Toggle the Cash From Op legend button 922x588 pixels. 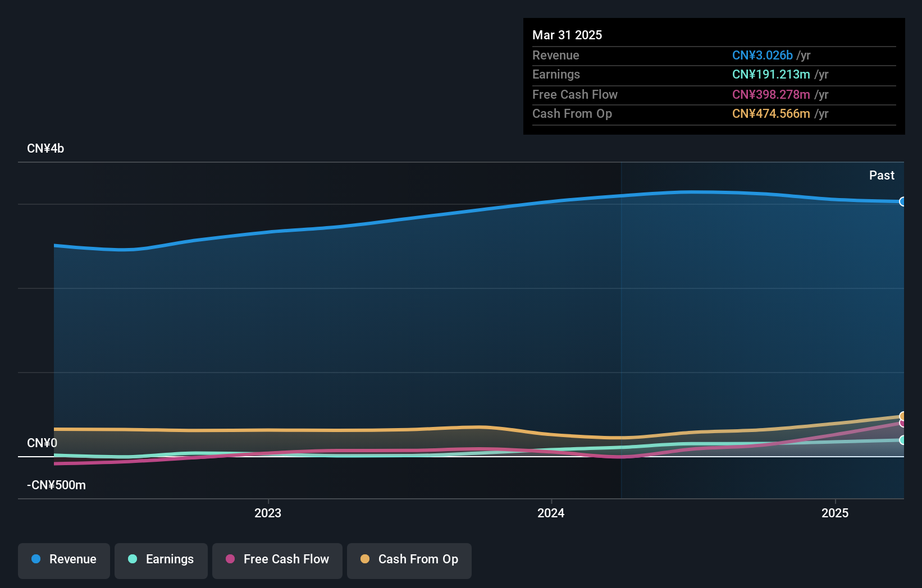[x=409, y=561]
